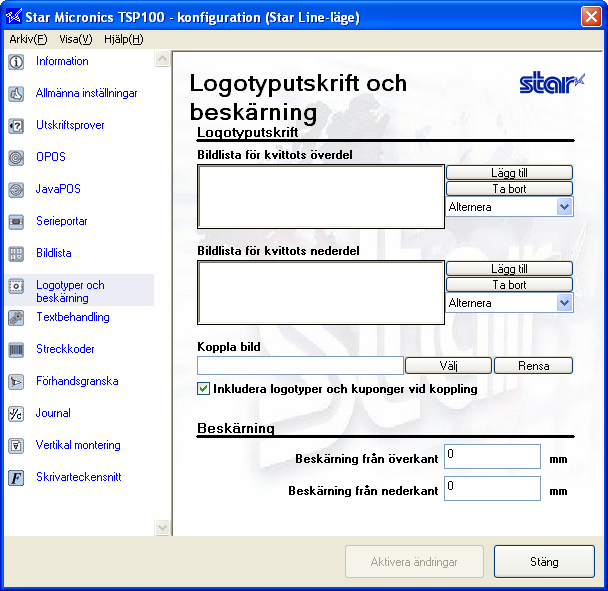This screenshot has width=608, height=591.
Task: Open the Journal text link
Action: click(x=53, y=413)
